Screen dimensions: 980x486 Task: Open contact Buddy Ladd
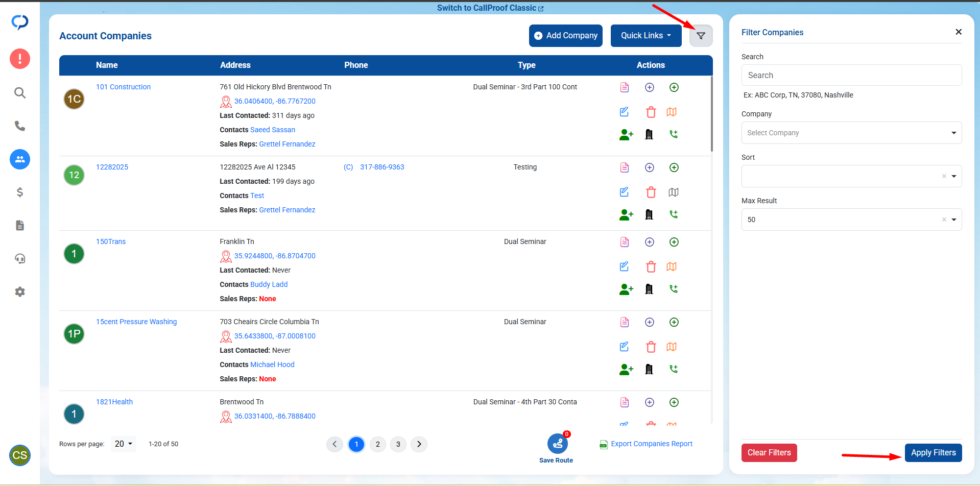[x=269, y=284]
